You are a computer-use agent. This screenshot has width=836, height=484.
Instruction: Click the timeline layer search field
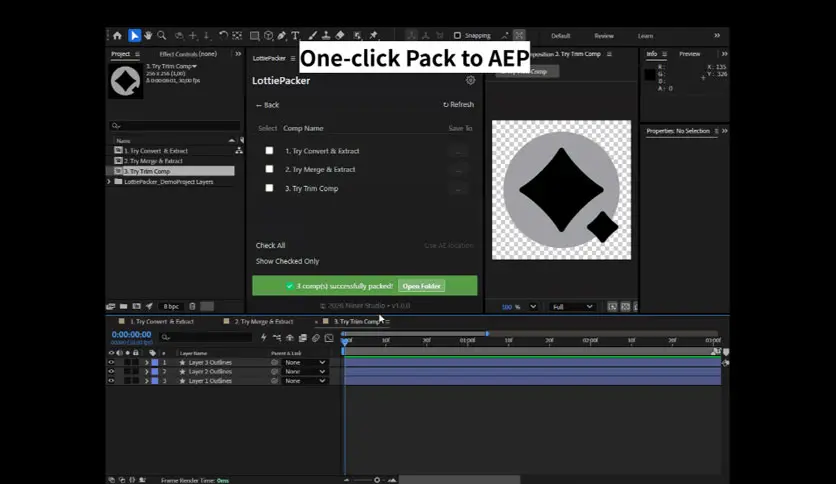pyautogui.click(x=206, y=337)
